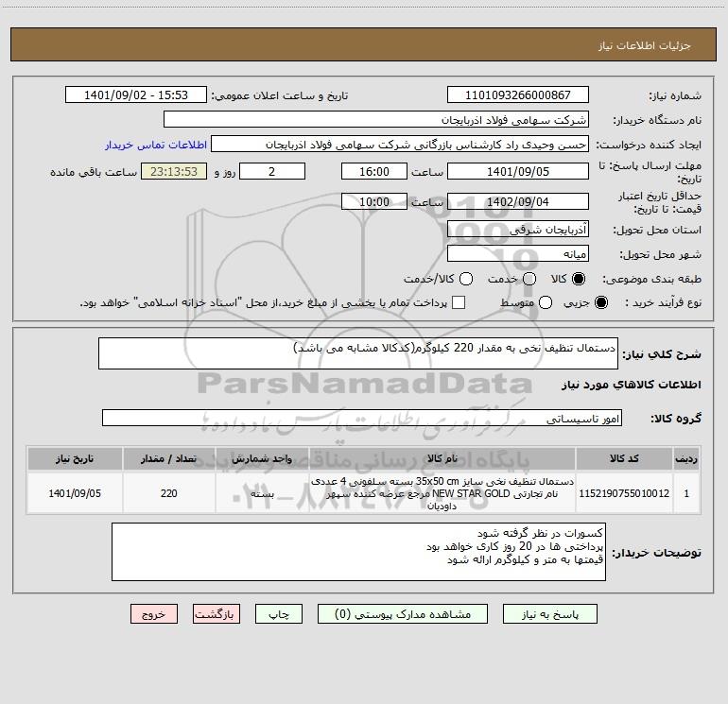Click مشاهده مدارک پیوستی (0) button

403,614
